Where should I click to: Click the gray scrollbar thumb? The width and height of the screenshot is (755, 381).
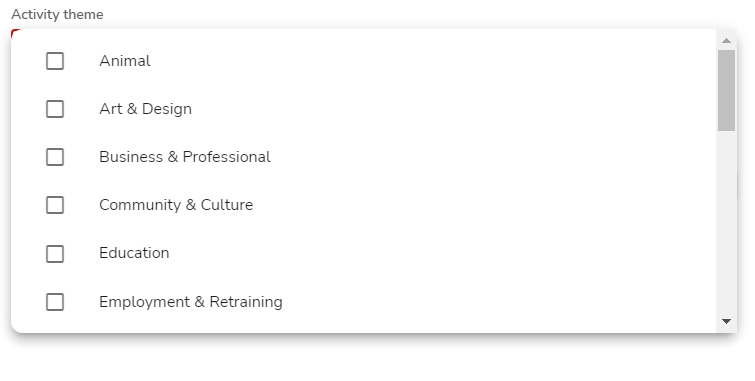727,90
